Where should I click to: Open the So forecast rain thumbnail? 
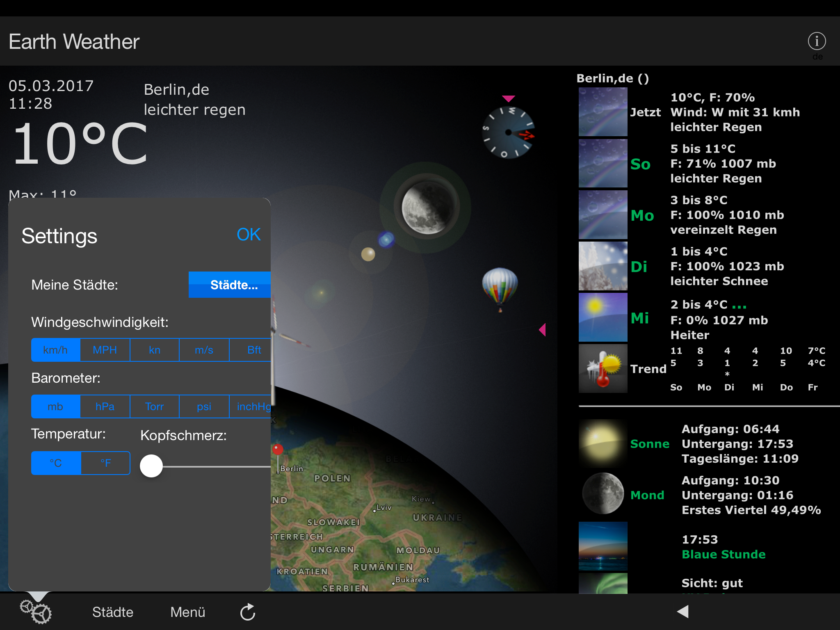pyautogui.click(x=603, y=163)
